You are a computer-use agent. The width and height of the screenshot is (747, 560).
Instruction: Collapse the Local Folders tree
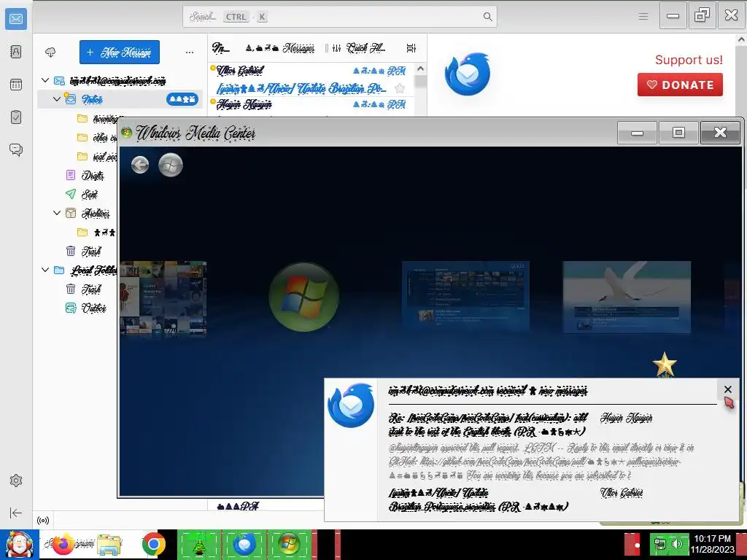click(45, 270)
